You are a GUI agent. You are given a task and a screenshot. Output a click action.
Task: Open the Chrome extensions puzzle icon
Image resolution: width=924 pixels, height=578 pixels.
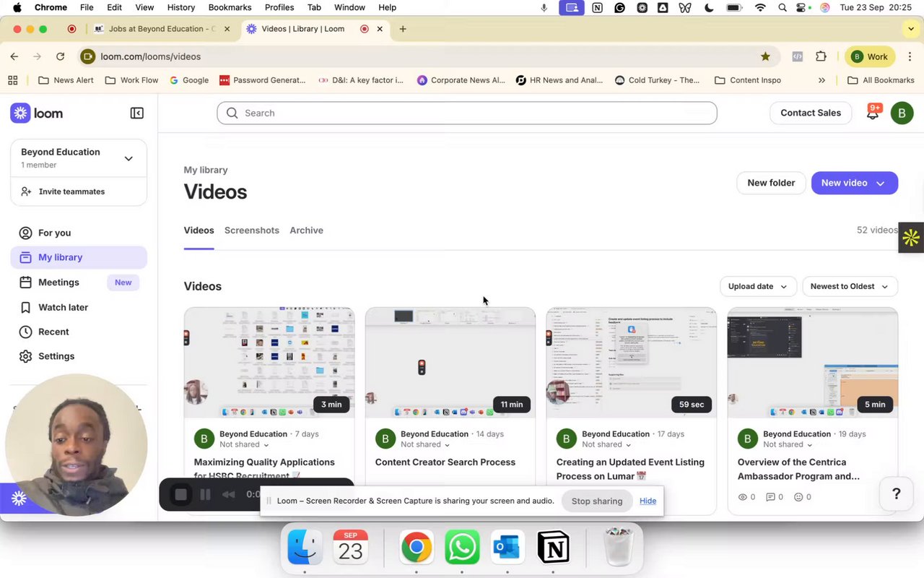(x=821, y=56)
